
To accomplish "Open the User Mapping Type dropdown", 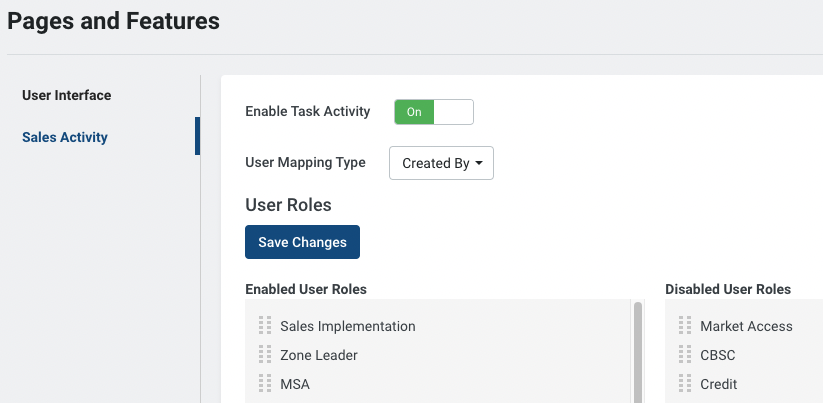I will (x=441, y=163).
